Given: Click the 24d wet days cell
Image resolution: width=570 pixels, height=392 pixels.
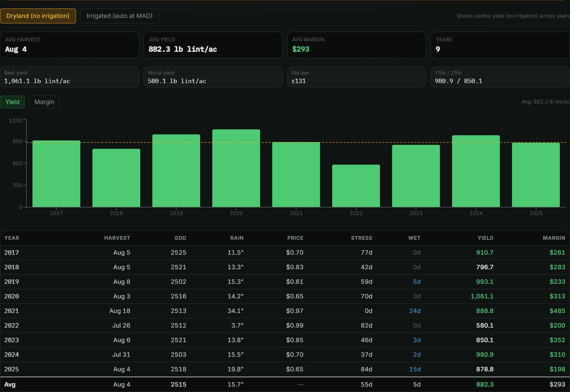Looking at the screenshot, I should click(x=415, y=311).
